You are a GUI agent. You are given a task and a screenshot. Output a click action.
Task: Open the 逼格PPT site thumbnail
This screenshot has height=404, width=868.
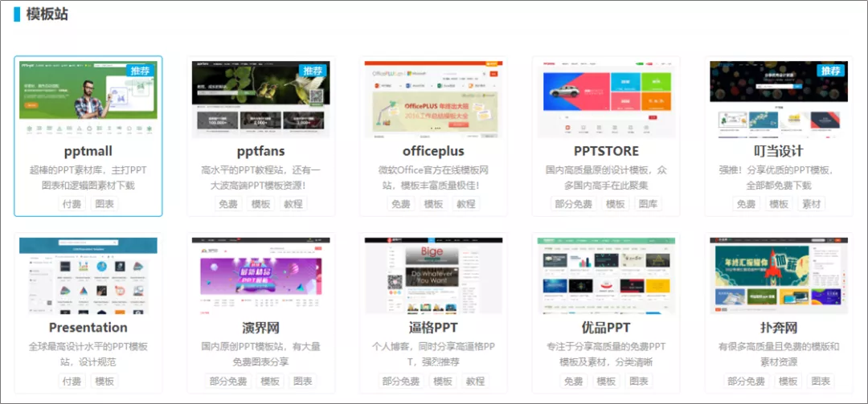[433, 276]
